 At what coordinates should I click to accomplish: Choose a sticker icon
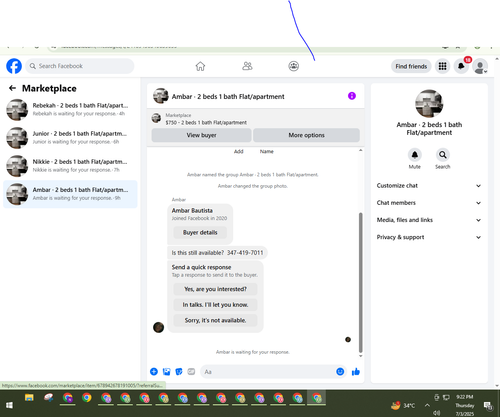click(179, 372)
